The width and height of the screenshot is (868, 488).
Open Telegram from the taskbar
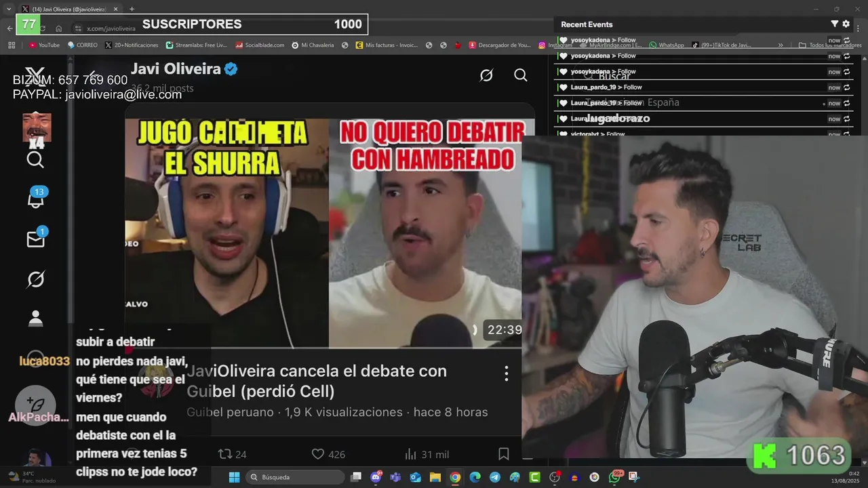click(x=494, y=477)
